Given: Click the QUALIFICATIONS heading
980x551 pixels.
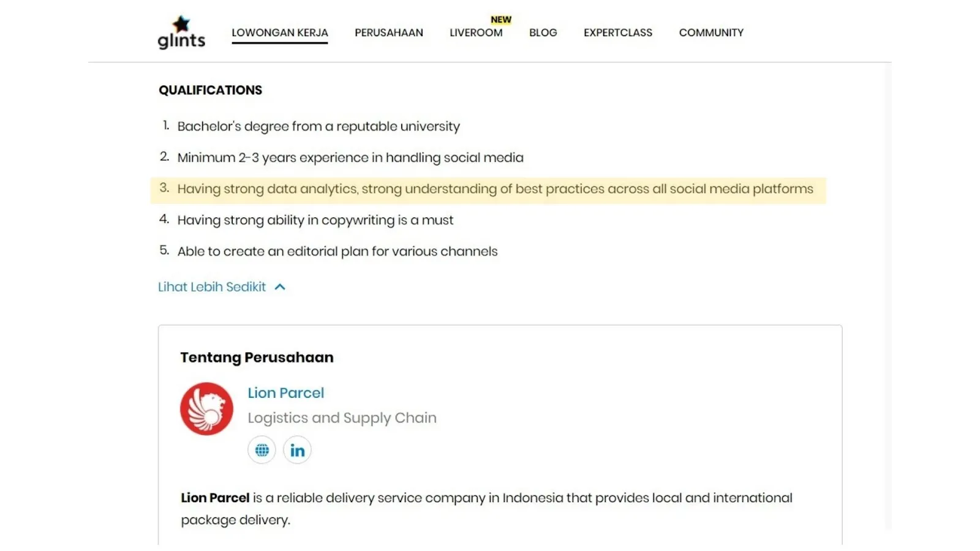Looking at the screenshot, I should point(210,90).
